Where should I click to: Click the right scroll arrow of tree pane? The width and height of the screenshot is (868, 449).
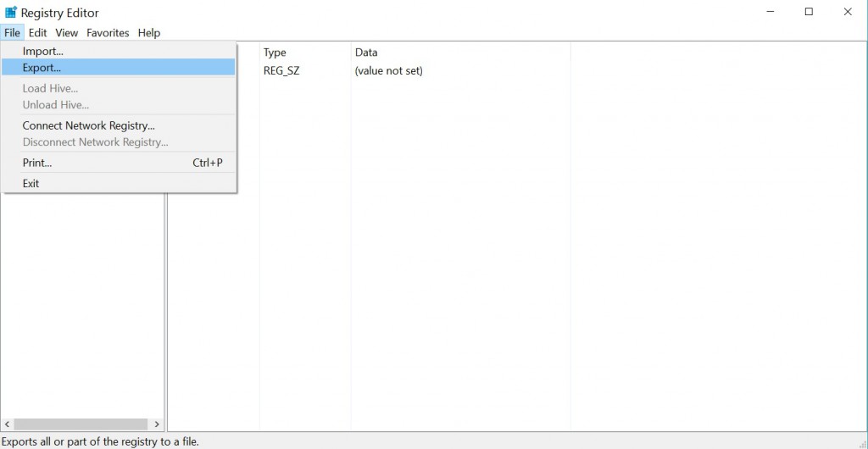[157, 424]
